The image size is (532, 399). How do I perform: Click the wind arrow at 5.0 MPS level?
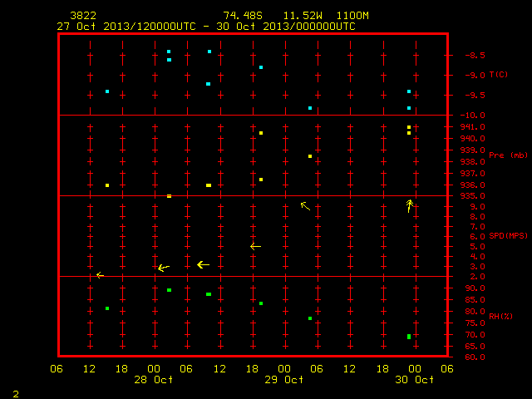point(255,247)
